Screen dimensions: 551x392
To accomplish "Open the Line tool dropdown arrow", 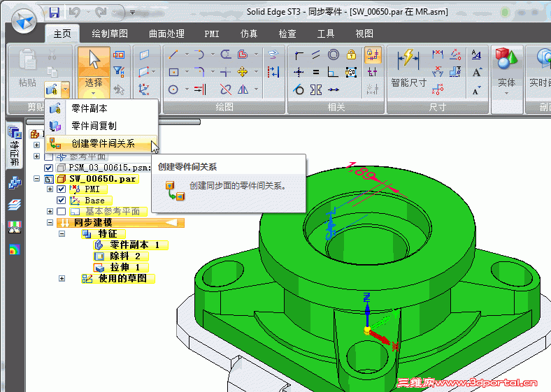I will (x=186, y=55).
